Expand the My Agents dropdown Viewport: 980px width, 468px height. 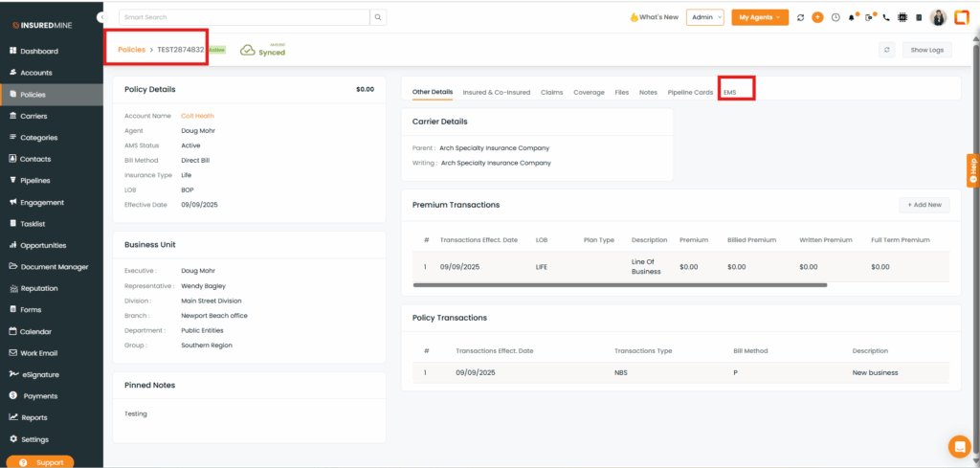click(x=759, y=17)
